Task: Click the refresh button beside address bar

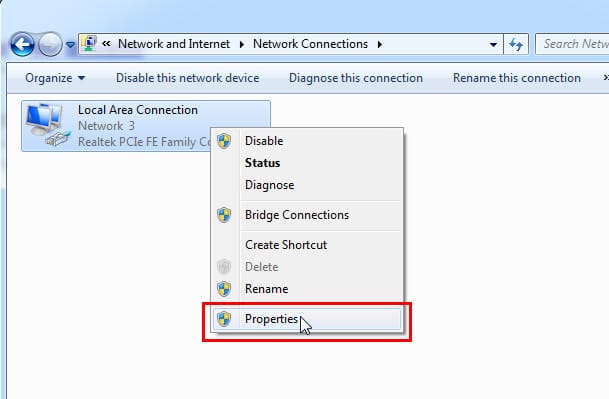Action: (516, 44)
